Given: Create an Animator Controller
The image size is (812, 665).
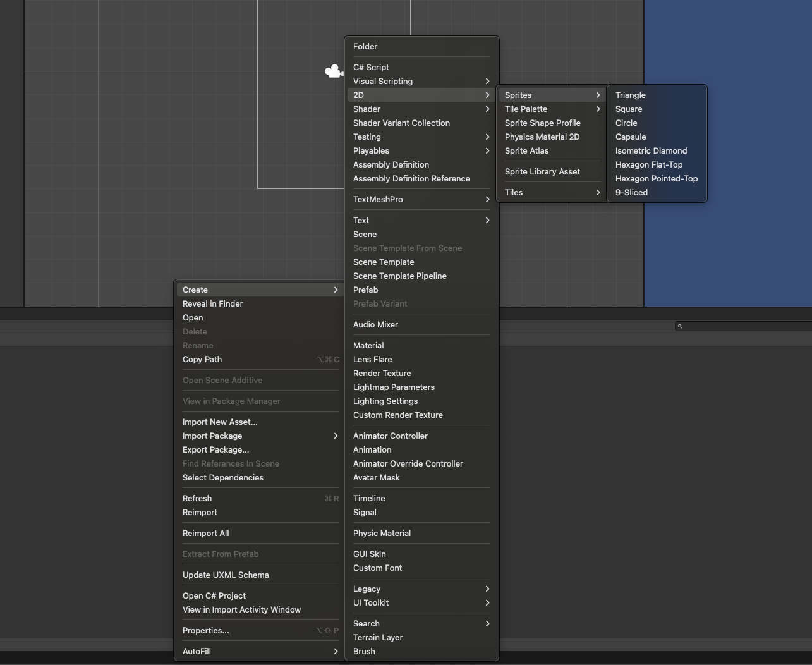Looking at the screenshot, I should [x=421, y=436].
